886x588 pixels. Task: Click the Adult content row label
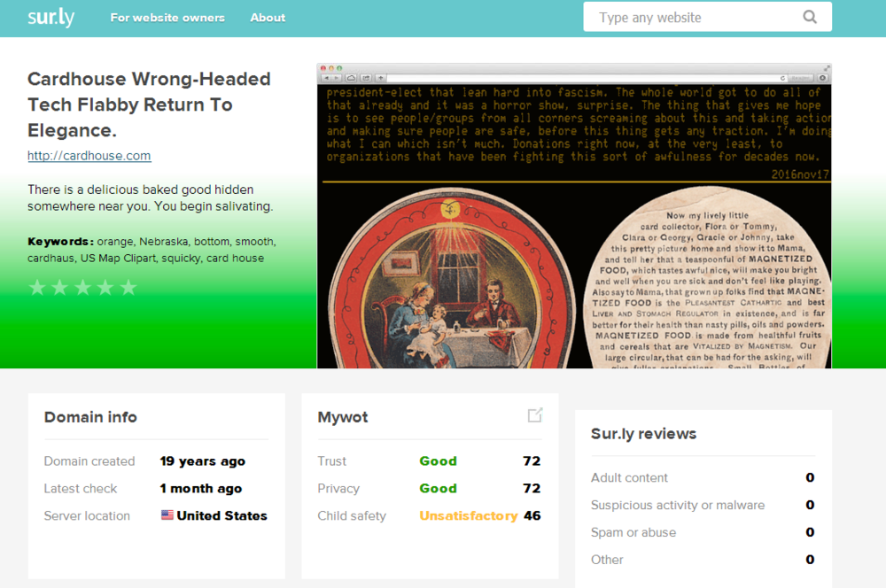coord(629,477)
